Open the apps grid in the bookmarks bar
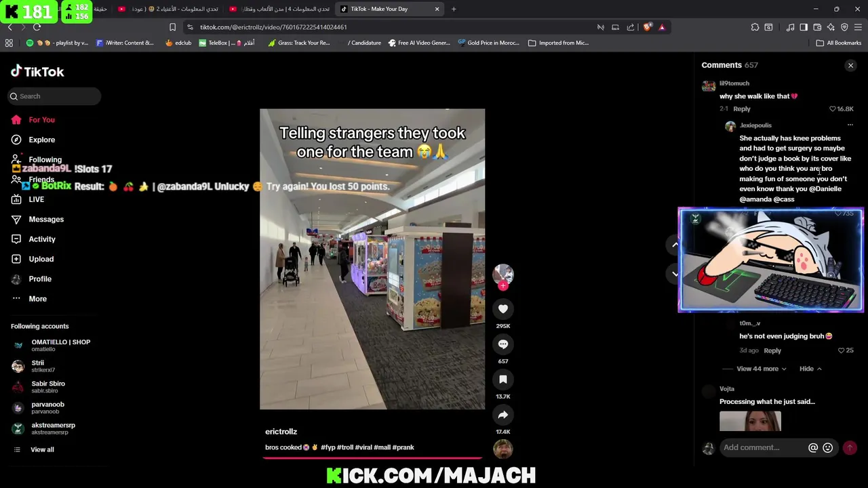The height and width of the screenshot is (488, 868). 9,43
